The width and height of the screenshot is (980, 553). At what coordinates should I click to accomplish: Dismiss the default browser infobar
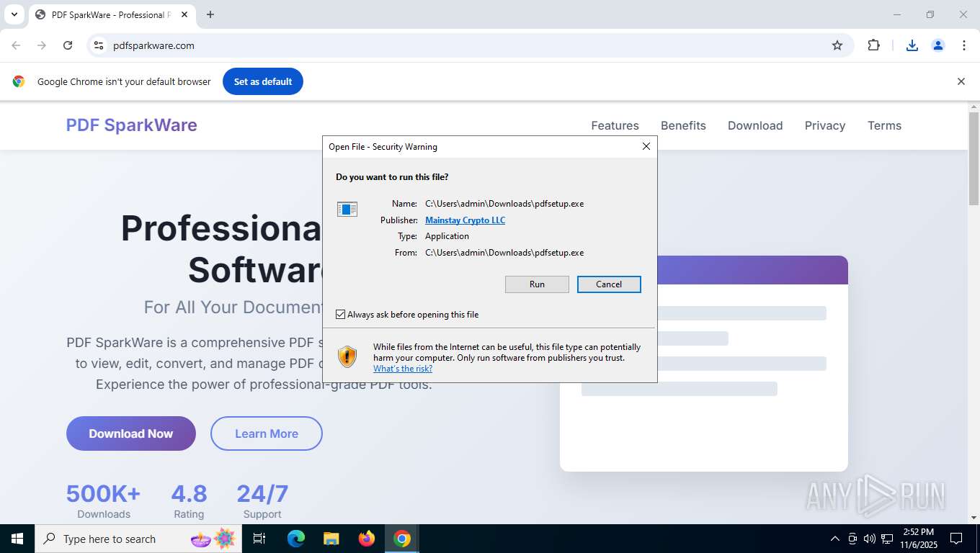pyautogui.click(x=961, y=81)
